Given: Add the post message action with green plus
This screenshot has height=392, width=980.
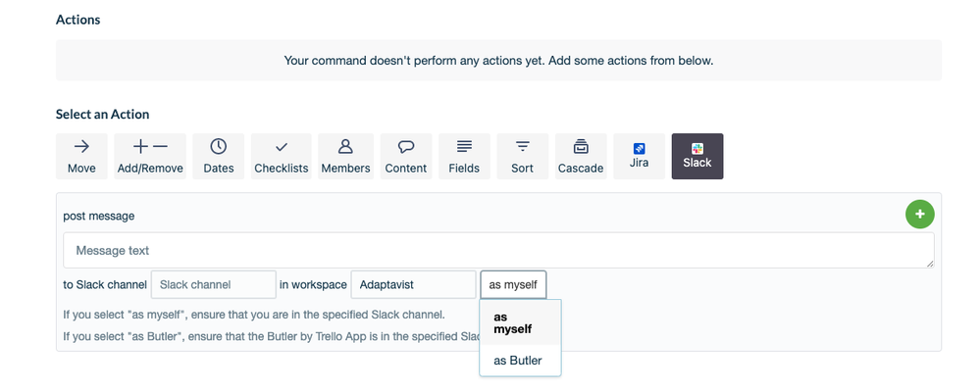Looking at the screenshot, I should click(x=920, y=214).
